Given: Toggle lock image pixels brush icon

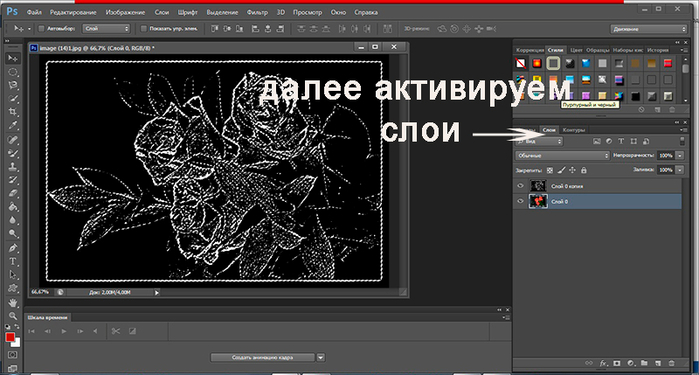Looking at the screenshot, I should [561, 170].
